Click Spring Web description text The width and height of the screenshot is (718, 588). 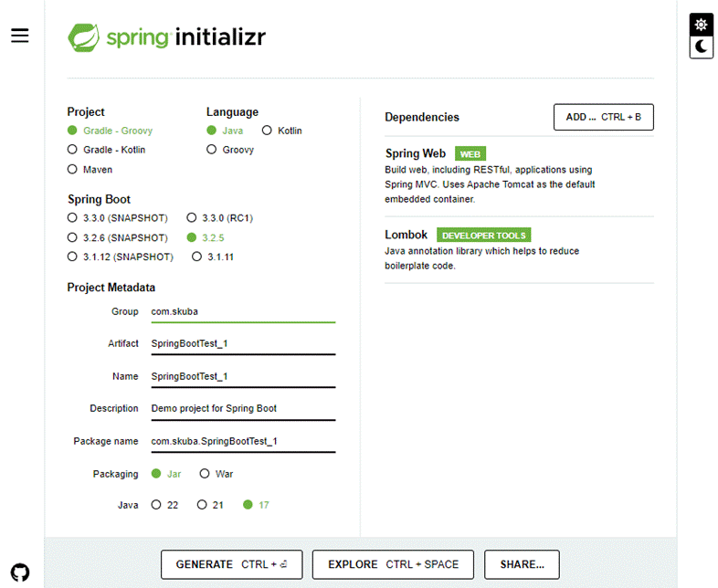point(490,184)
